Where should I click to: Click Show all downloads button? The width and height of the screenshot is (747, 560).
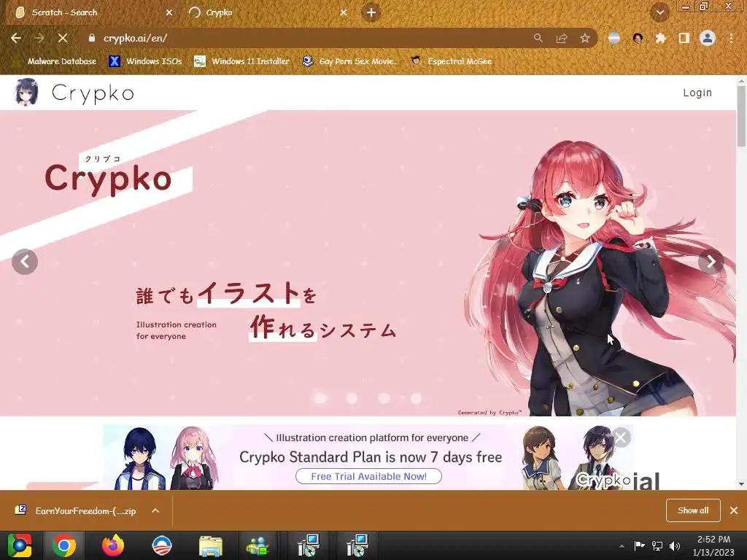pyautogui.click(x=693, y=510)
